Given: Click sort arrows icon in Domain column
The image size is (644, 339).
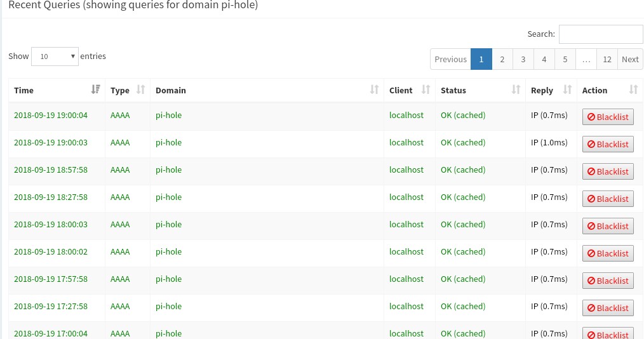Looking at the screenshot, I should pos(375,90).
